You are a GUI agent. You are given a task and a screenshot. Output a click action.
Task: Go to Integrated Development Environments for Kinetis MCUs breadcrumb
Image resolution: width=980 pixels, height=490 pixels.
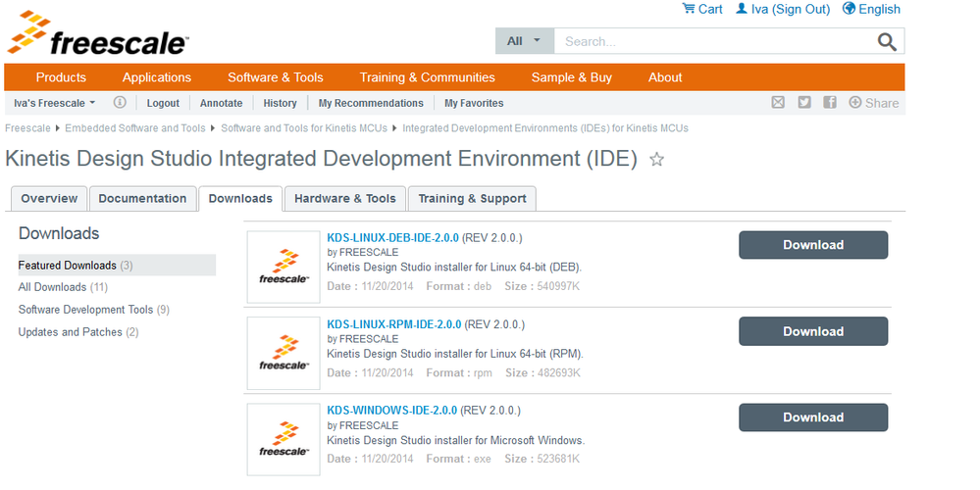pyautogui.click(x=545, y=128)
